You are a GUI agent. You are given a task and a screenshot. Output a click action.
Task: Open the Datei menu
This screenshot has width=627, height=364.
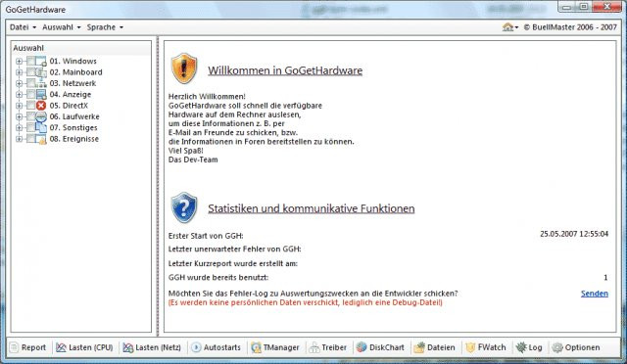point(23,27)
